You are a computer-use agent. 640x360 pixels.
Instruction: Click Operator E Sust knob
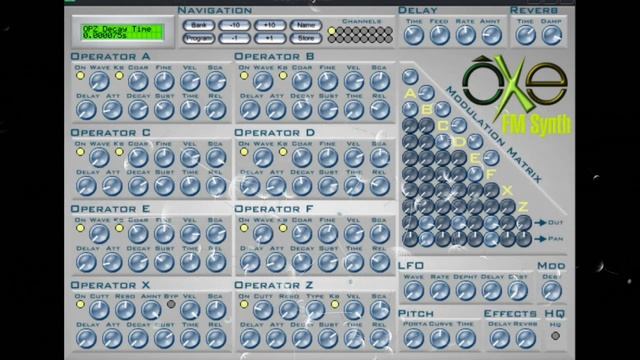164,262
